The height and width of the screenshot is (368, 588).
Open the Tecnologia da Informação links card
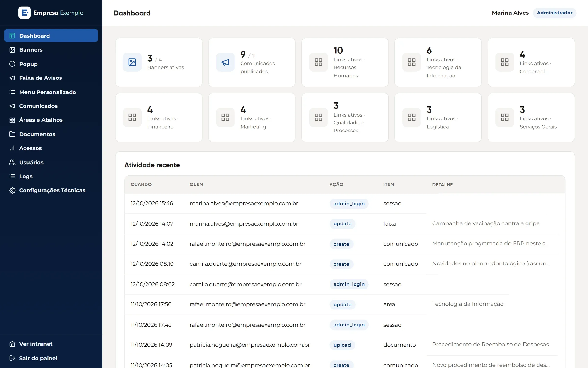click(x=438, y=62)
